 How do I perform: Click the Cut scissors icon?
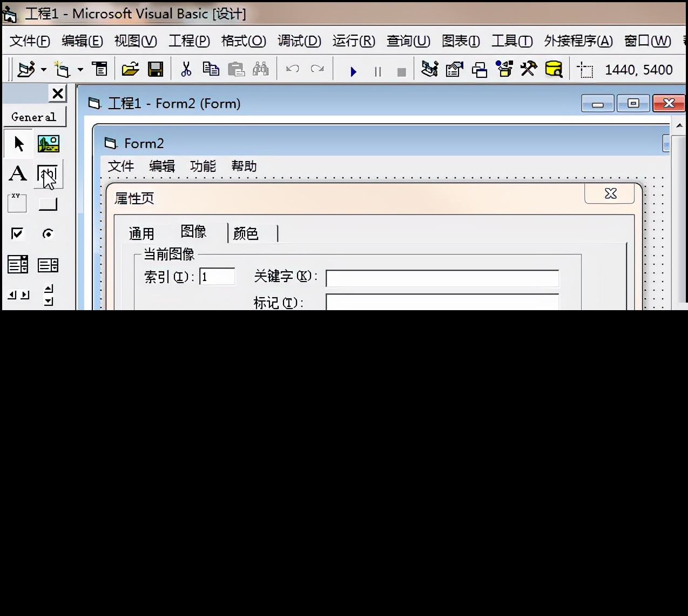[x=186, y=69]
